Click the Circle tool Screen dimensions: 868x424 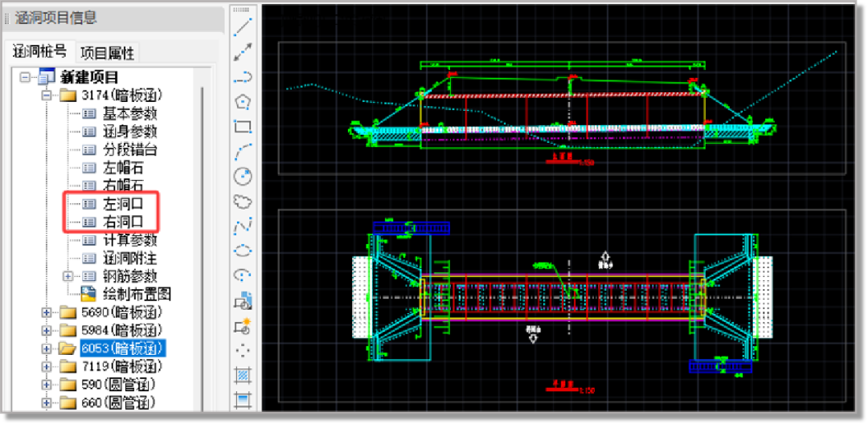pos(243,176)
